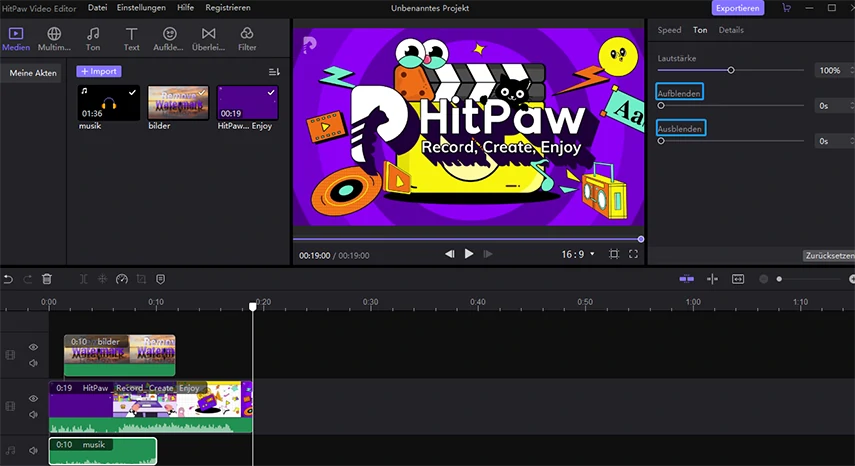Open the Datei menu
855x466 pixels.
(98, 8)
